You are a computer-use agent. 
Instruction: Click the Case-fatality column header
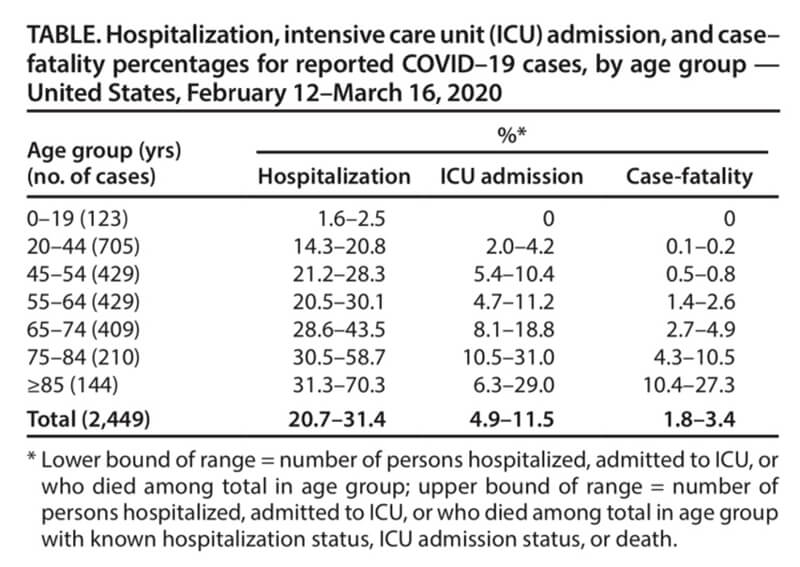(x=689, y=177)
